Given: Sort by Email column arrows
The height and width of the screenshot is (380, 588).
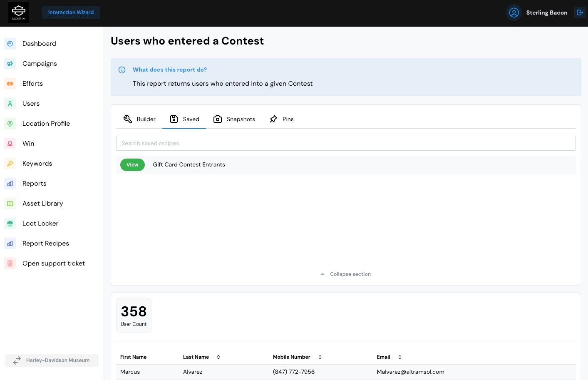Looking at the screenshot, I should tap(400, 357).
